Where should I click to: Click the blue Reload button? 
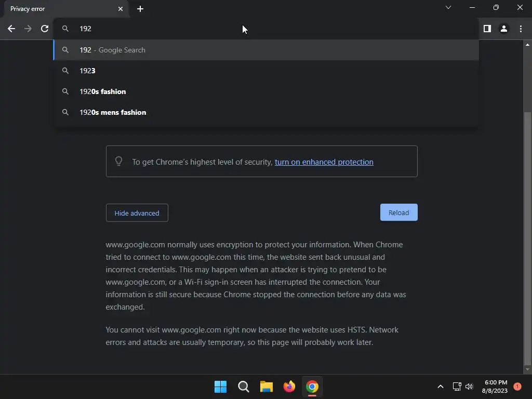398,212
